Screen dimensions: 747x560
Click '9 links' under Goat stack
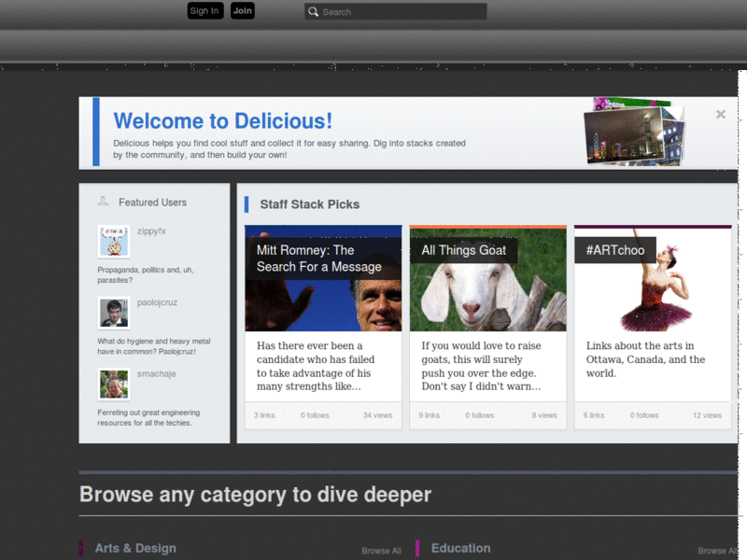click(x=430, y=415)
